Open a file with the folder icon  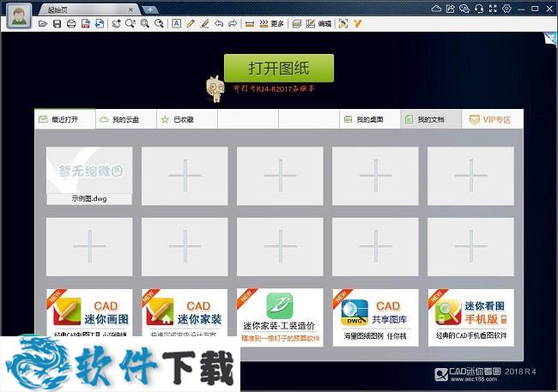pyautogui.click(x=43, y=24)
